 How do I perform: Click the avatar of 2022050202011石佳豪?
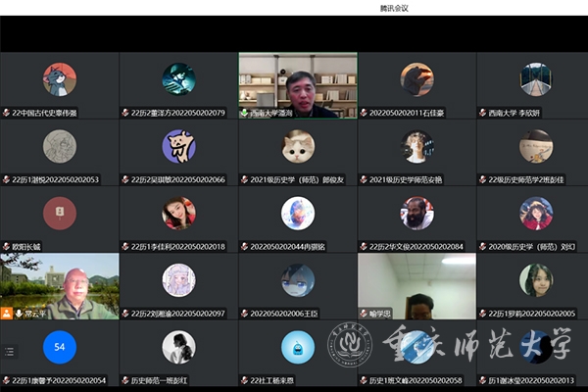coord(416,79)
